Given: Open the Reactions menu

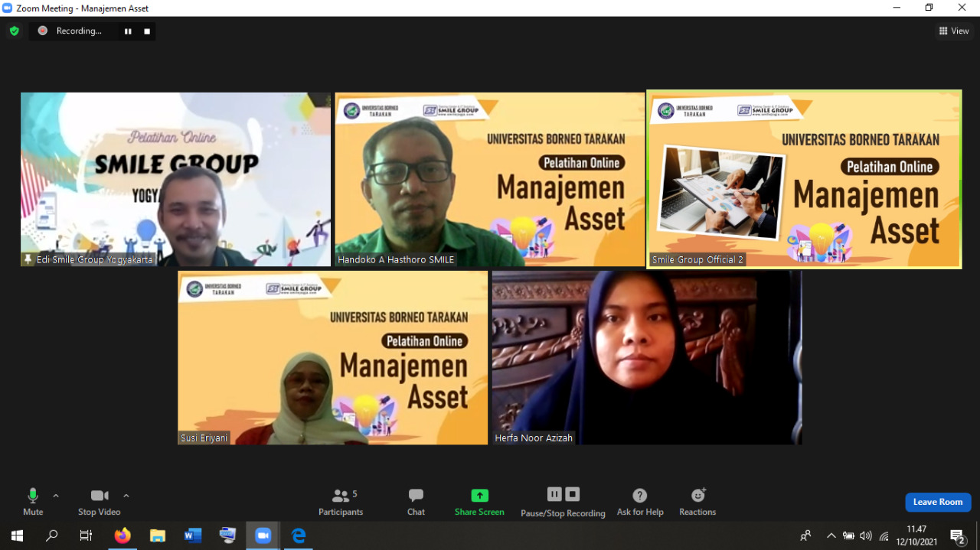Looking at the screenshot, I should 697,501.
